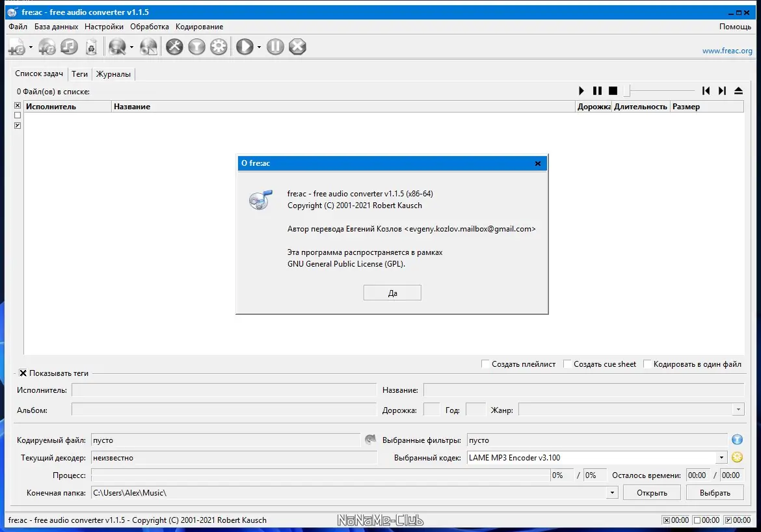Switch to the Журналы tab
This screenshot has width=761, height=532.
113,73
